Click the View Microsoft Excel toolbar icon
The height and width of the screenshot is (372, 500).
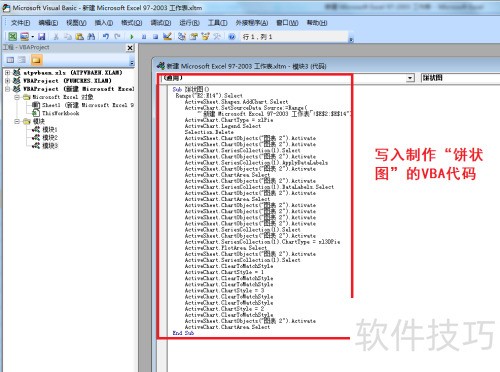click(12, 36)
